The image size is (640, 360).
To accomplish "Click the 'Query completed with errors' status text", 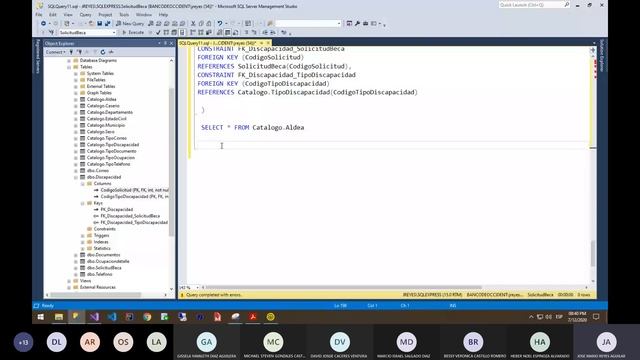I will tap(214, 295).
